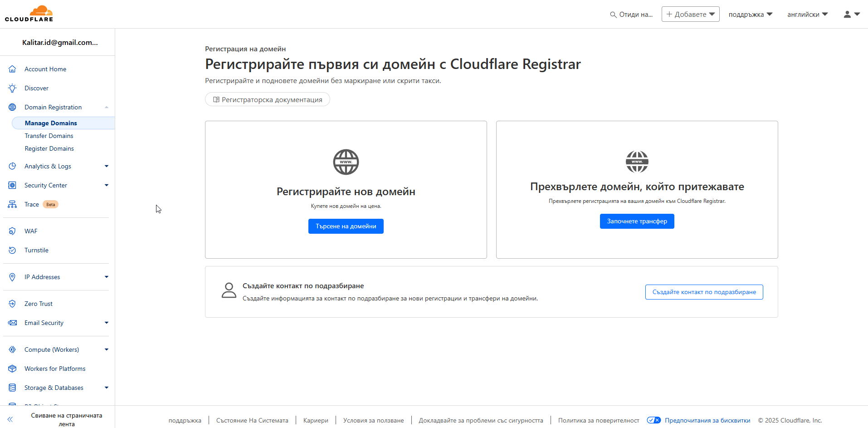868x428 pixels.
Task: Click the Отиди на... search field
Action: point(632,15)
